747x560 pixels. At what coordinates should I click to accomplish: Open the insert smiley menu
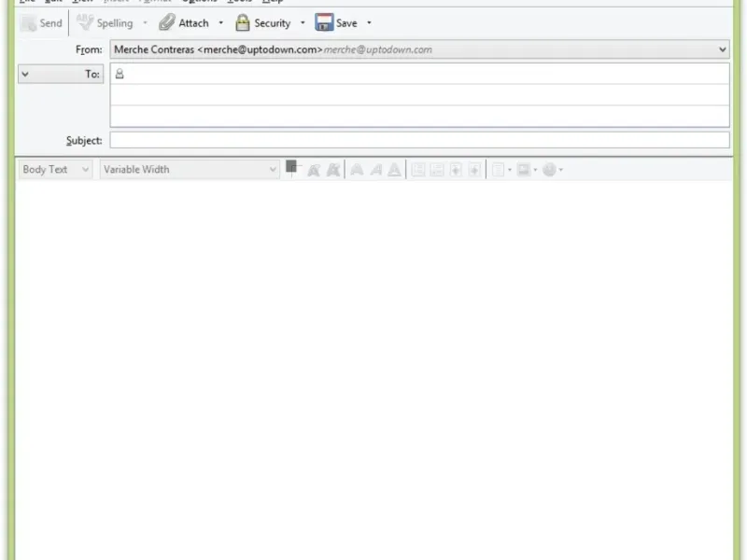pos(553,170)
